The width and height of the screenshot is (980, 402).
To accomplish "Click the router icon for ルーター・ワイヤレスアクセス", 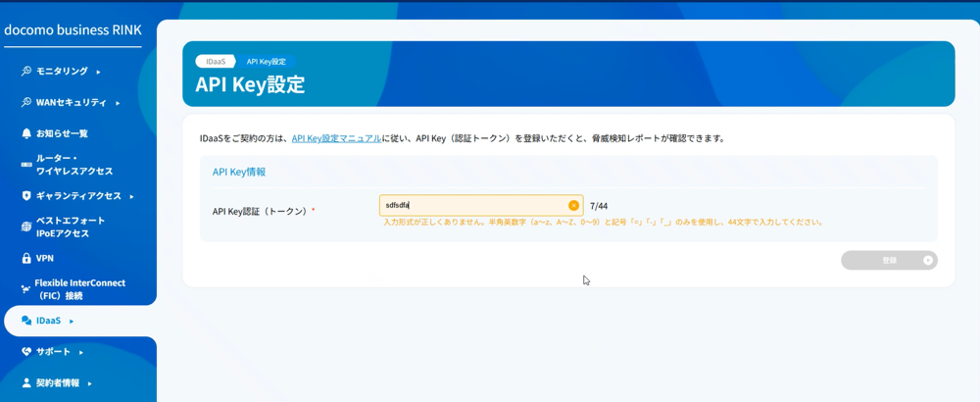I will 26,165.
